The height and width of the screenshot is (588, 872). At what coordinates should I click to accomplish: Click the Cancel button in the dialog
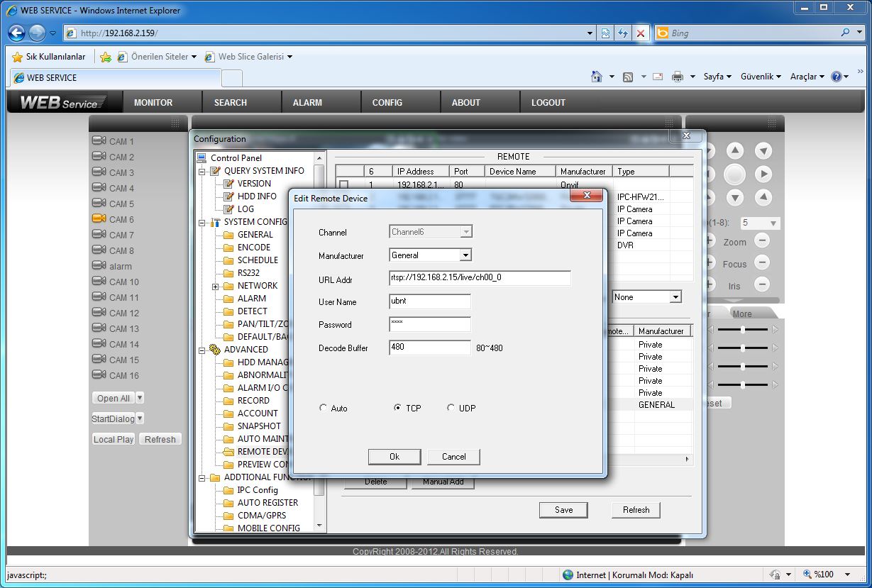tap(454, 457)
